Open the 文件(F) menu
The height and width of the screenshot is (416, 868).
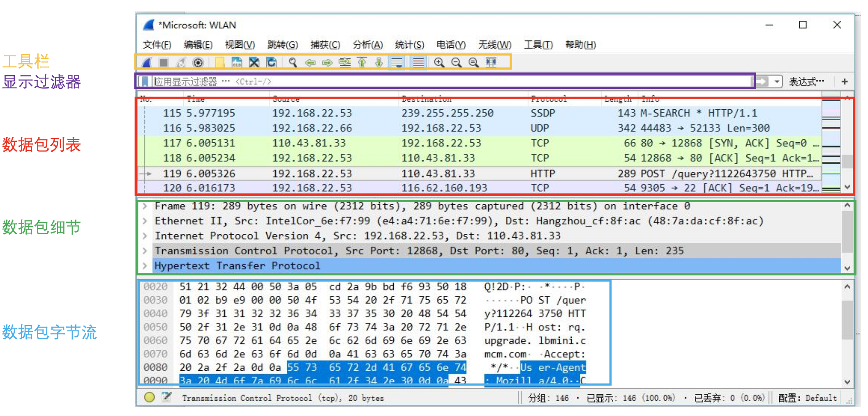point(157,45)
